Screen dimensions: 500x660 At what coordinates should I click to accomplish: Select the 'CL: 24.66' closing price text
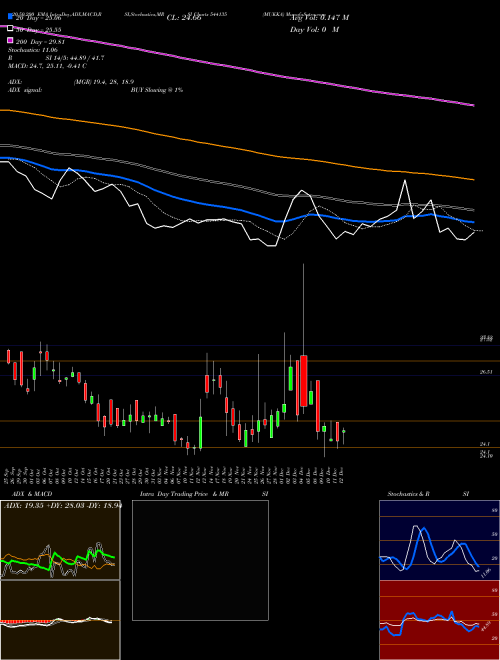[x=184, y=18]
